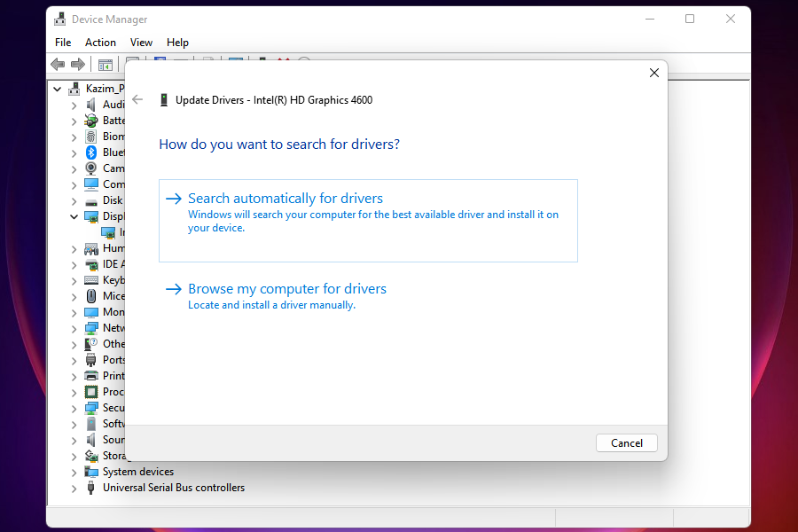
Task: Maximize the Device Manager window
Action: (x=690, y=19)
